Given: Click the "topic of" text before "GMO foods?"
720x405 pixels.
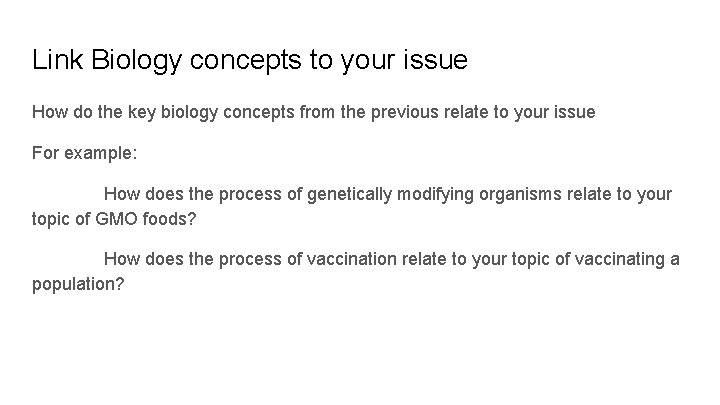Looking at the screenshot, I should click(62, 215).
